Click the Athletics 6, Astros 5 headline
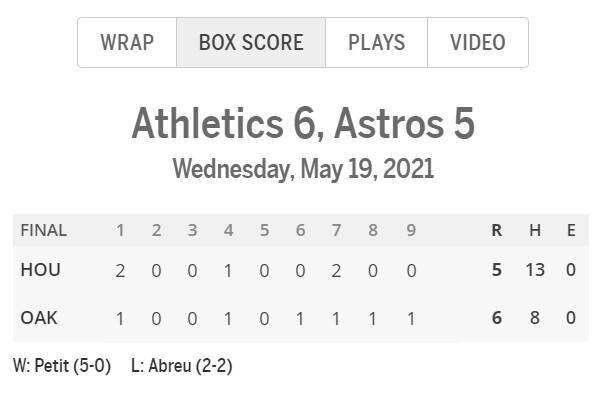Image resolution: width=601 pixels, height=395 pixels. [303, 123]
